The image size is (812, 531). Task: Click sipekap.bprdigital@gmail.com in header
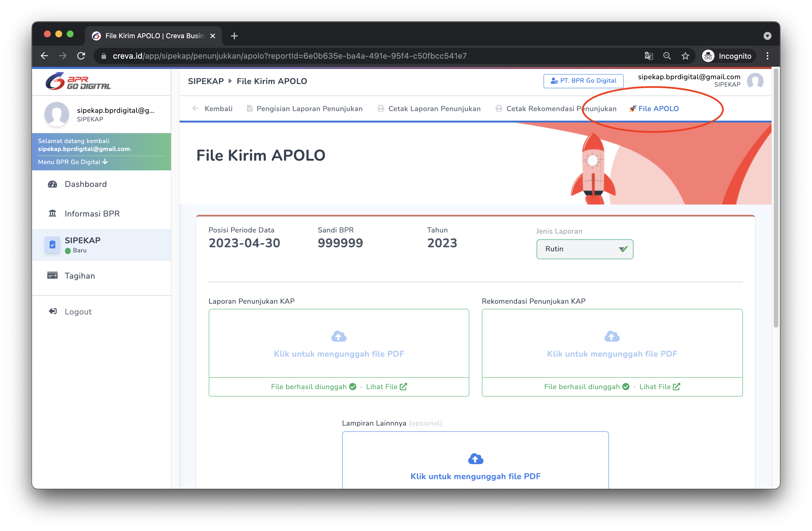689,77
